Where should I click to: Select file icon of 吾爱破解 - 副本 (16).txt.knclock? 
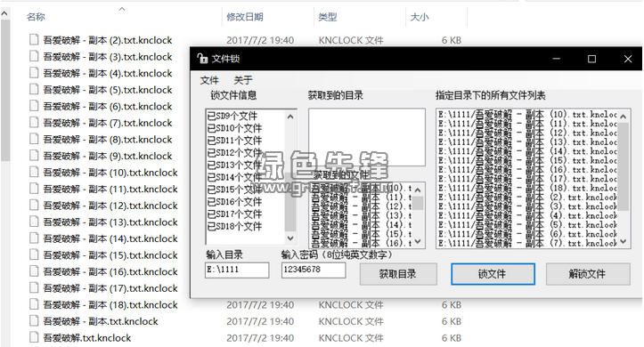coord(34,271)
